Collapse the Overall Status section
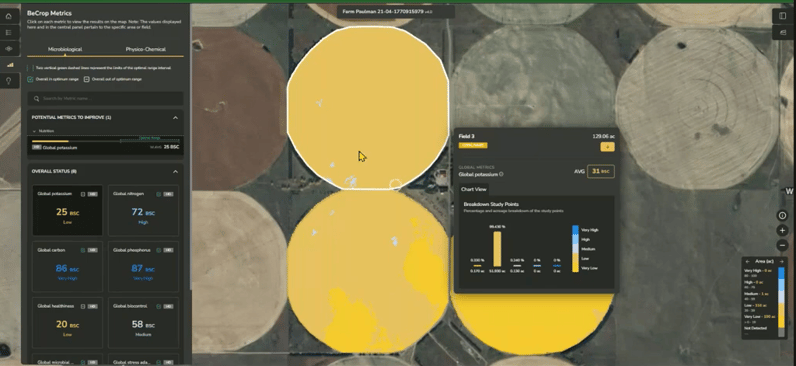 pos(175,172)
